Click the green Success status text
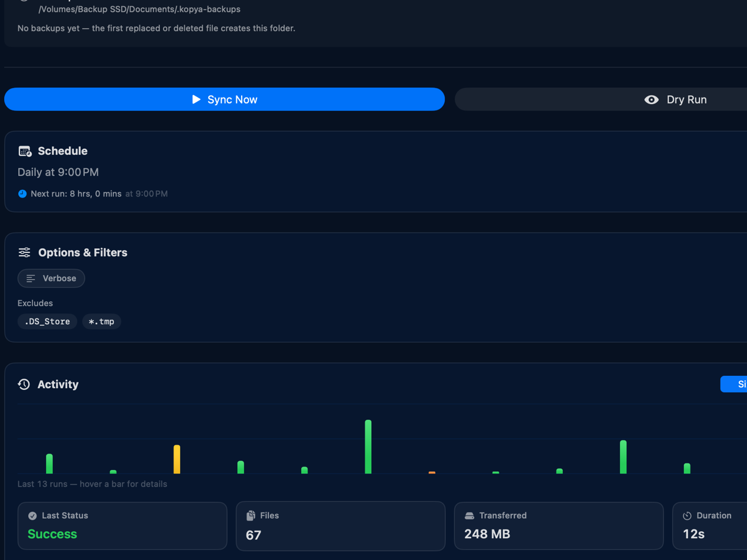 (52, 534)
